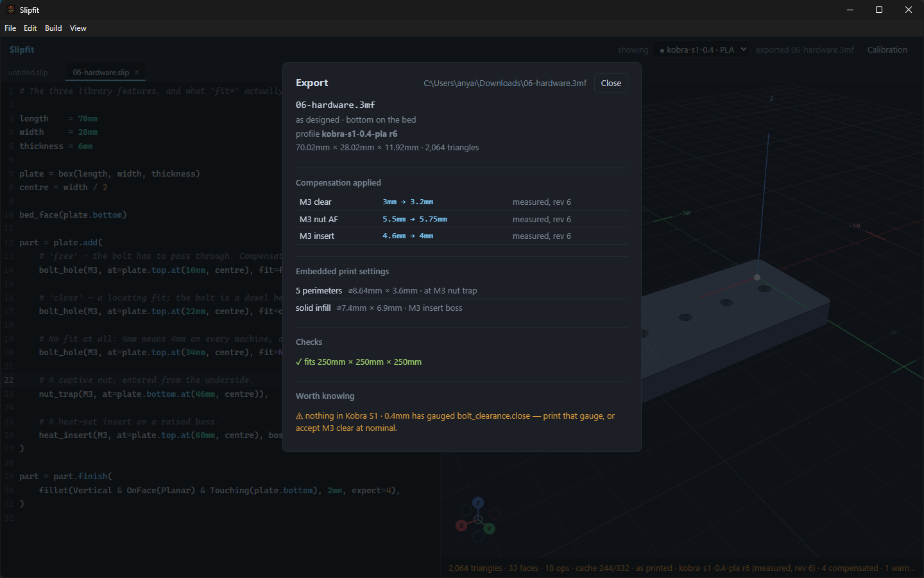Close the Export dialog

[x=611, y=83]
